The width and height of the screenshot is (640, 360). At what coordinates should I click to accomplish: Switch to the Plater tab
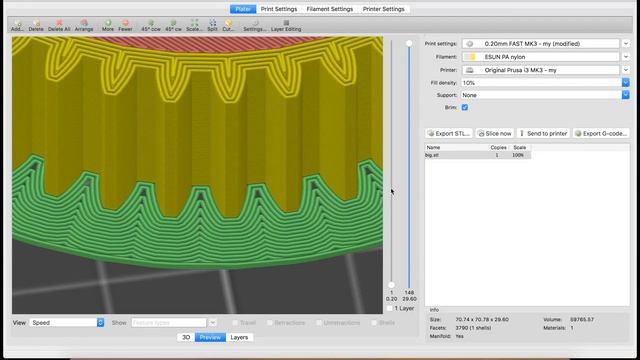pos(243,9)
